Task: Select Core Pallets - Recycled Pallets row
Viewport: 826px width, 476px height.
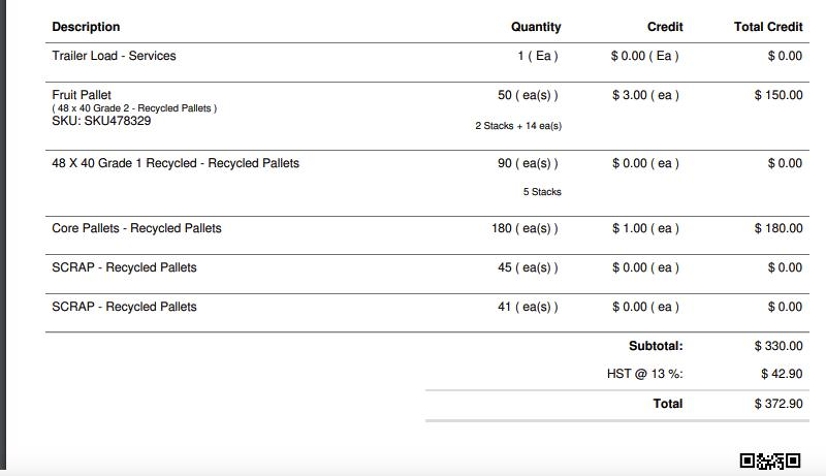Action: point(427,235)
